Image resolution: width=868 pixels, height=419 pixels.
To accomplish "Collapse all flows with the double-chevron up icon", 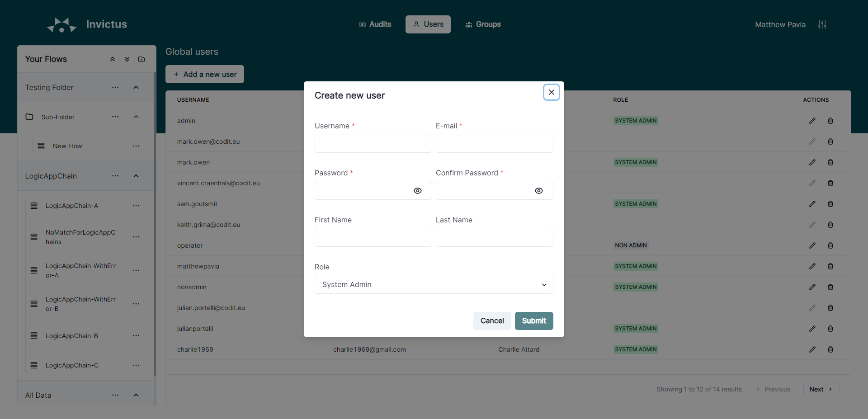I will point(112,59).
